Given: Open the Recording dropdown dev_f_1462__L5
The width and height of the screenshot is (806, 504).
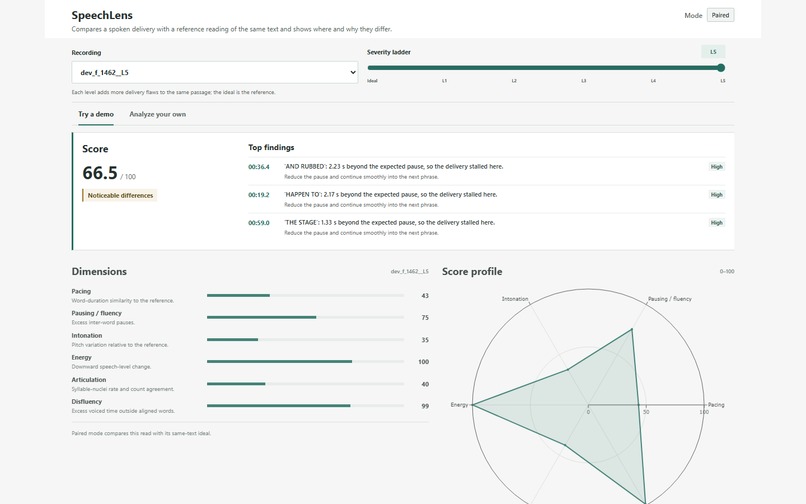Looking at the screenshot, I should (x=215, y=73).
